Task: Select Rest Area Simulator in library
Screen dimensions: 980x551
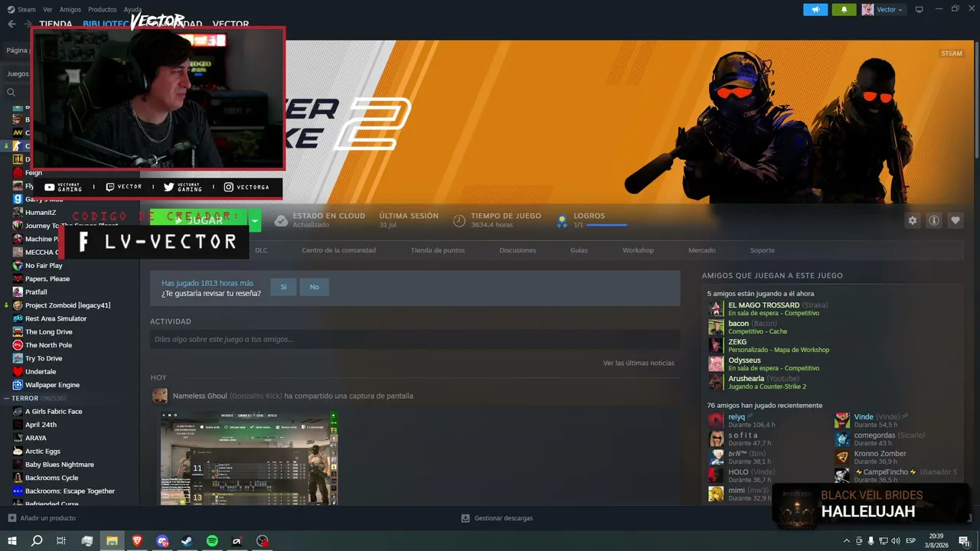Action: point(56,318)
